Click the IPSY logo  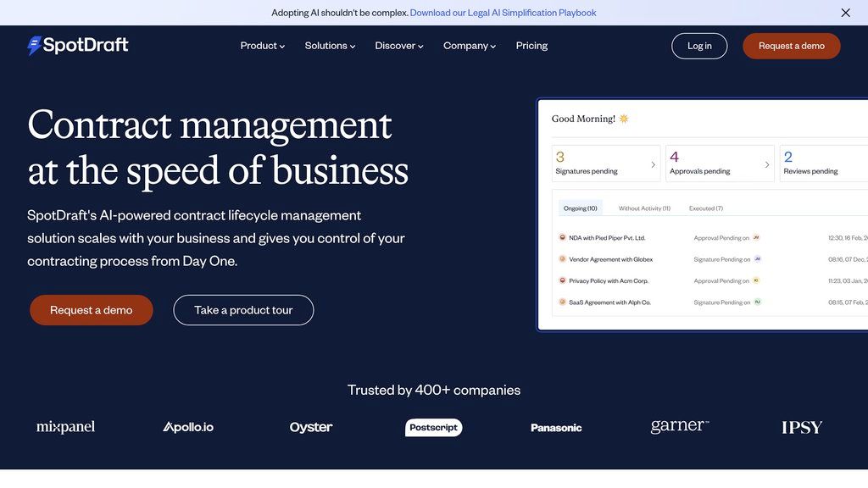click(x=802, y=428)
